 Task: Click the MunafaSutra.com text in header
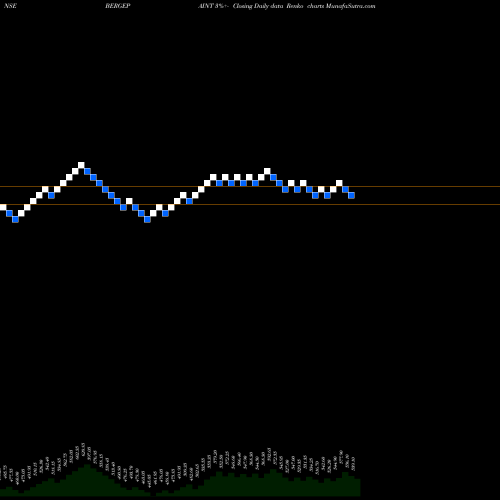350,6
